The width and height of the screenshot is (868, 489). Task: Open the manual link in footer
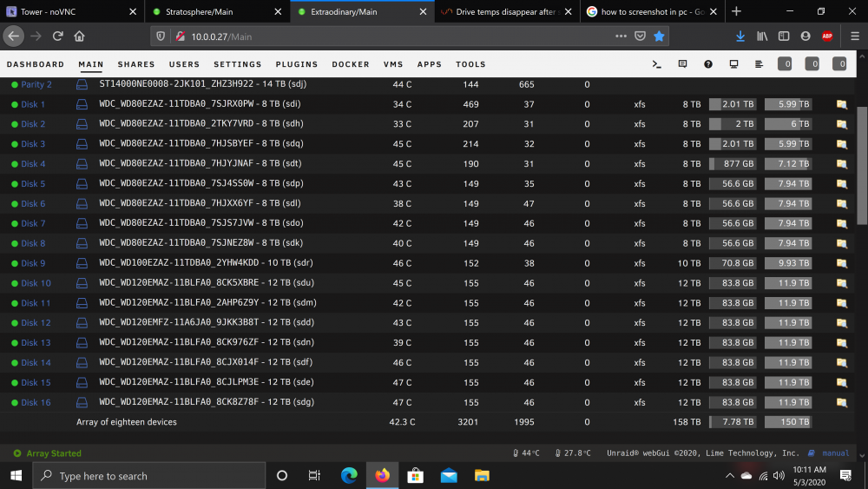(835, 453)
